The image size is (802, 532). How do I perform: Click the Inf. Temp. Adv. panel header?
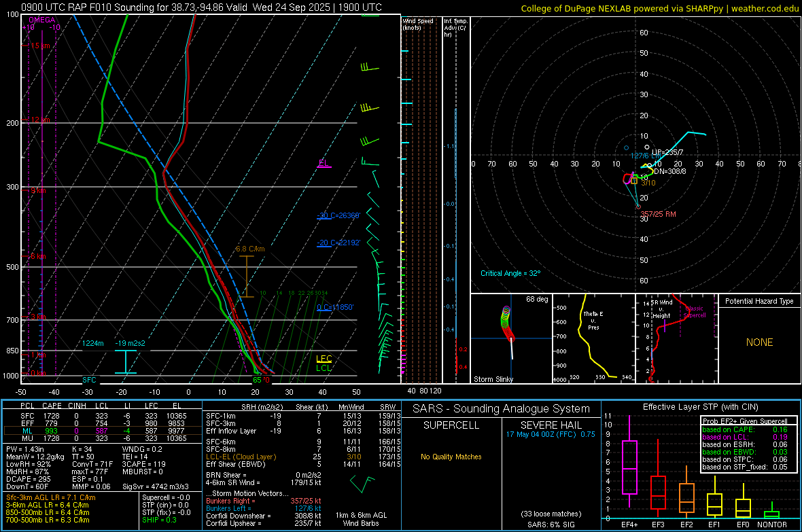[455, 28]
